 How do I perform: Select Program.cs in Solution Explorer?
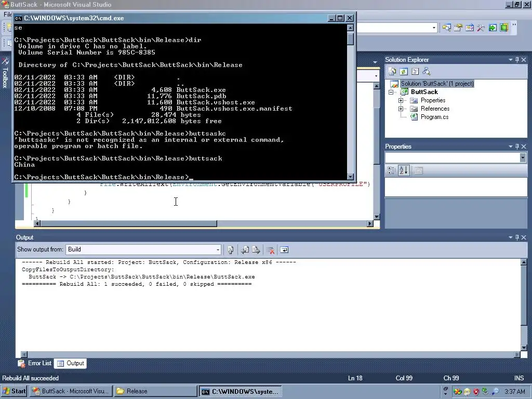coord(434,117)
